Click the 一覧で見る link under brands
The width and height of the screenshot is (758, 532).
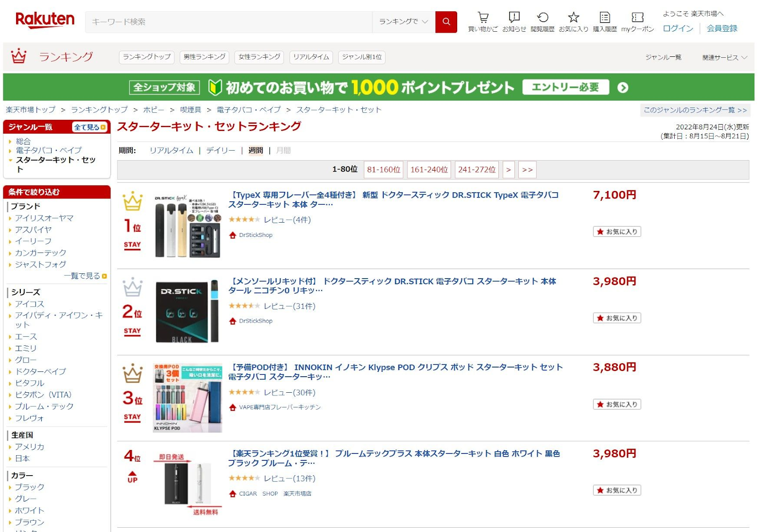pyautogui.click(x=85, y=276)
